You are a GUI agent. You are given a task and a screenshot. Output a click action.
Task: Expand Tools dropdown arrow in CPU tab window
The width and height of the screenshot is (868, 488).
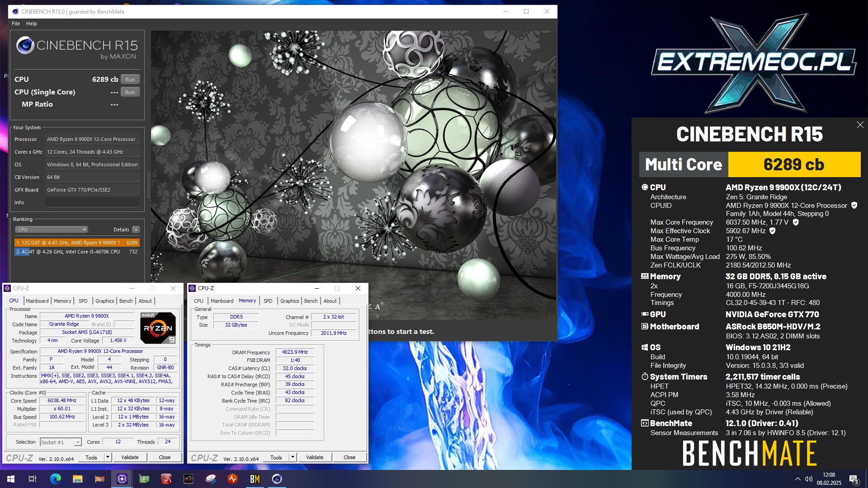point(108,457)
